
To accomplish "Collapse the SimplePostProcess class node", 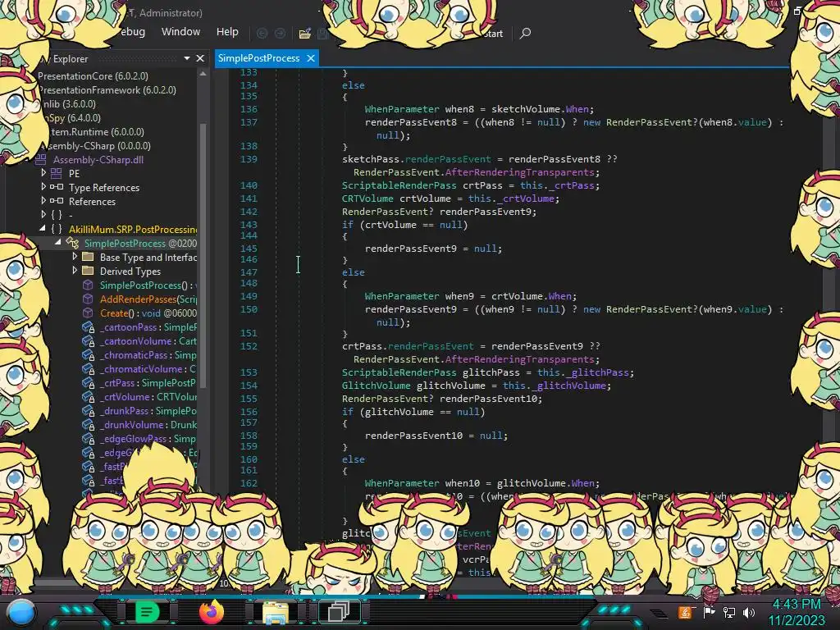I will tap(58, 243).
